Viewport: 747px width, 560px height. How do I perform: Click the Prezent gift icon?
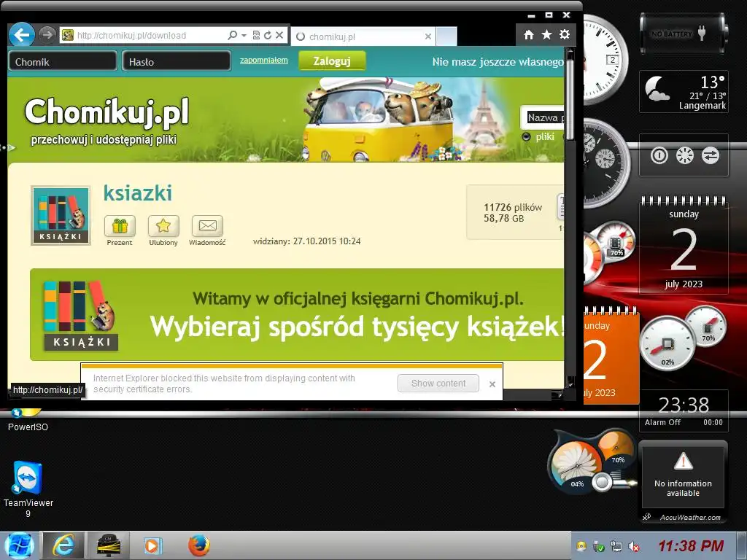(x=120, y=226)
